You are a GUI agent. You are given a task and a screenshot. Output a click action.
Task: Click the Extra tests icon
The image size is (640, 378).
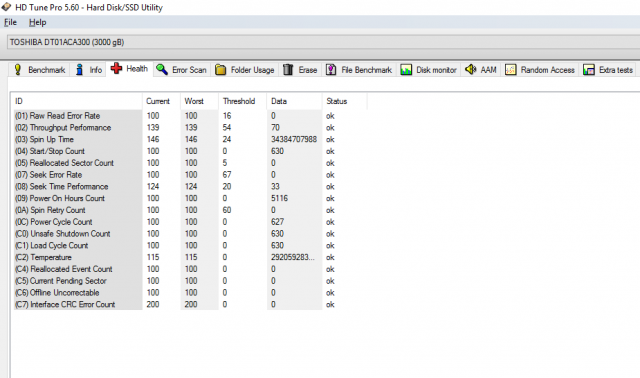tap(589, 70)
